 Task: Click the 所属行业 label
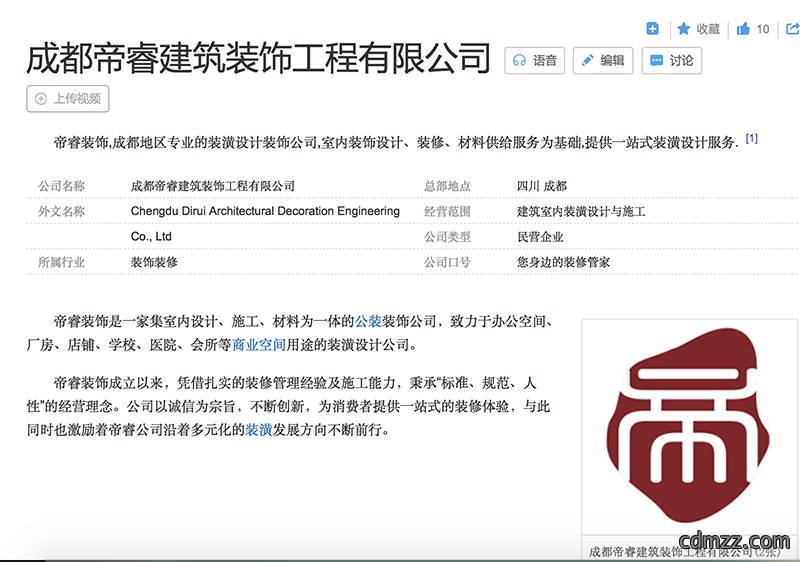click(61, 262)
